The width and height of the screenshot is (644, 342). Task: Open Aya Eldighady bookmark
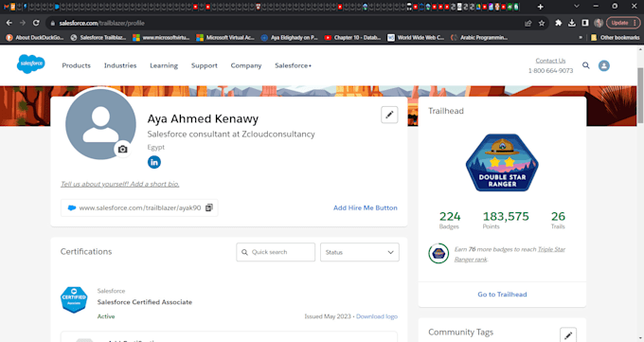tap(290, 37)
